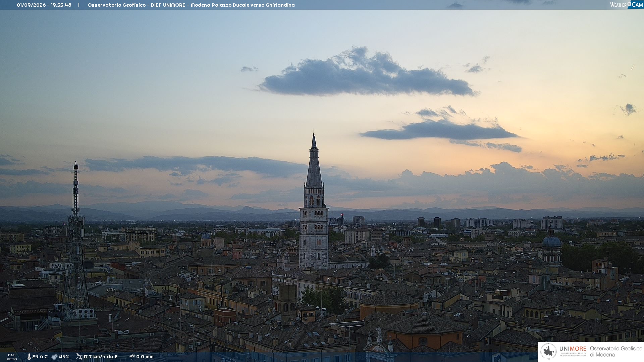The height and width of the screenshot is (362, 644).
Task: Click the wind anemometer icon
Action: pos(79,357)
